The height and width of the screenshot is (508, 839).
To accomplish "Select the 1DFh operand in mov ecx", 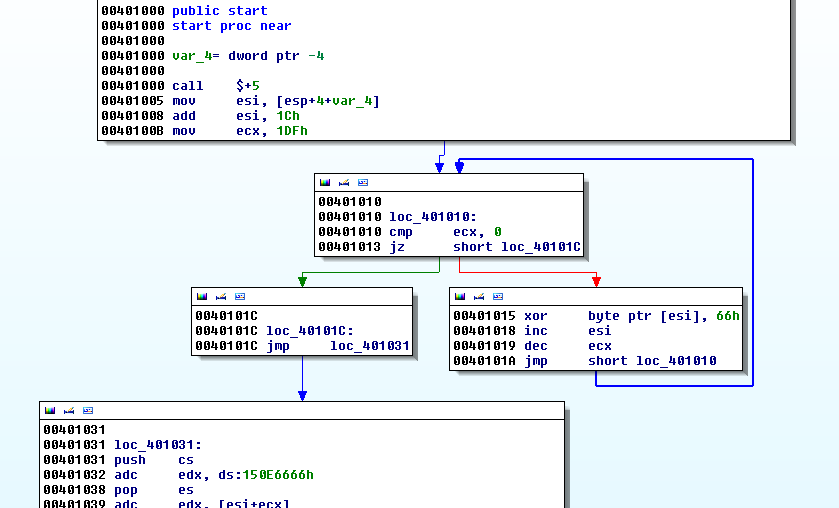I will pos(292,131).
